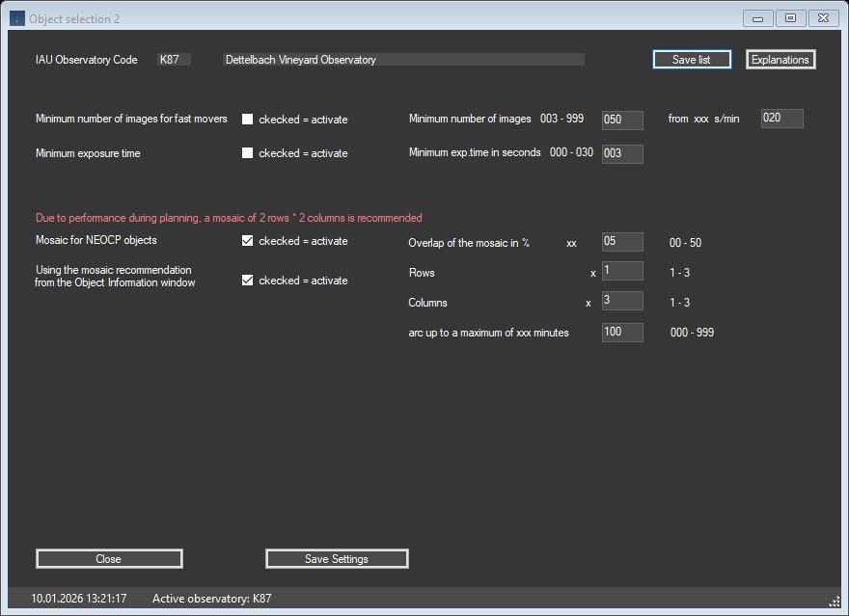Click the status bar showing Active observatory K87
Image resolution: width=849 pixels, height=616 pixels.
[213, 598]
